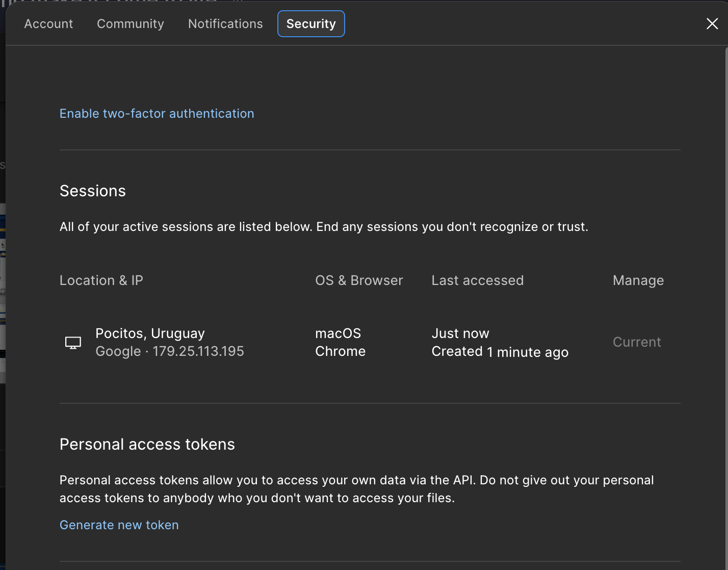Go to the Notifications tab
Image resolution: width=728 pixels, height=570 pixels.
pyautogui.click(x=225, y=24)
